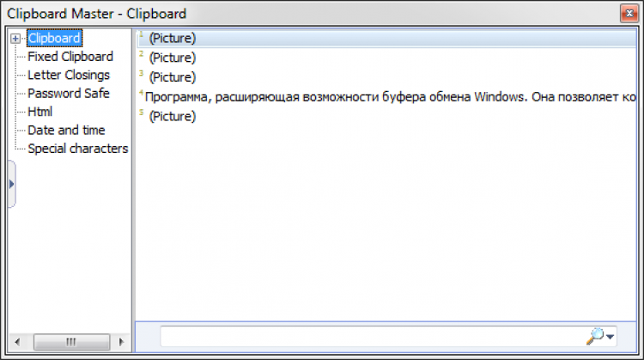The image size is (644, 360).
Task: Open the Date and time category
Action: [x=66, y=130]
